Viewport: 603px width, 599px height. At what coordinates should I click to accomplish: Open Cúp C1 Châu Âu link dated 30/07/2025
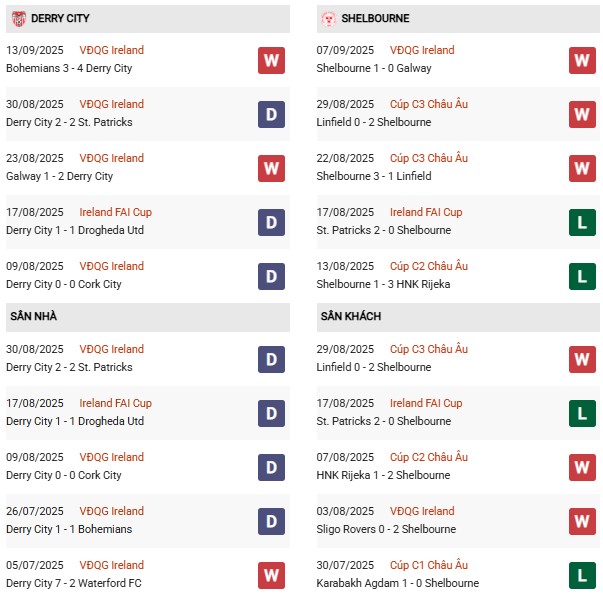[x=429, y=565]
